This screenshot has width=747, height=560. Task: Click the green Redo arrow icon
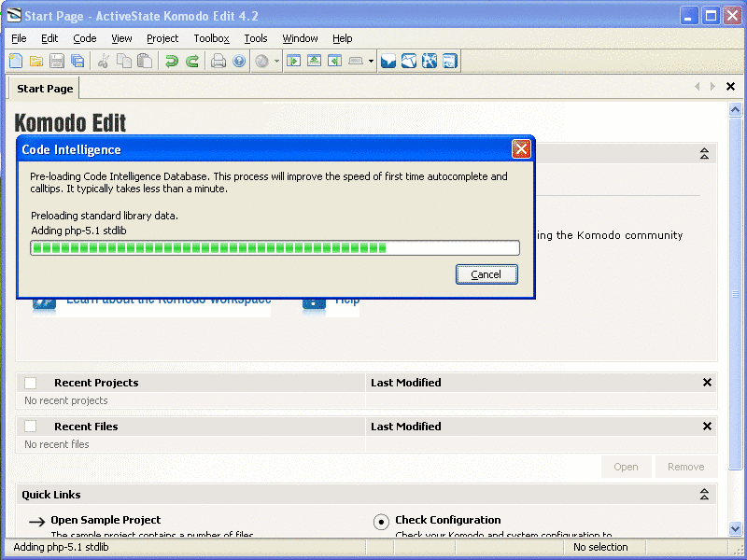[x=191, y=62]
